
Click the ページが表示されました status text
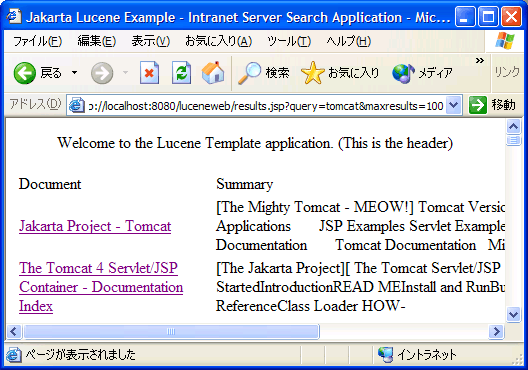[x=80, y=355]
